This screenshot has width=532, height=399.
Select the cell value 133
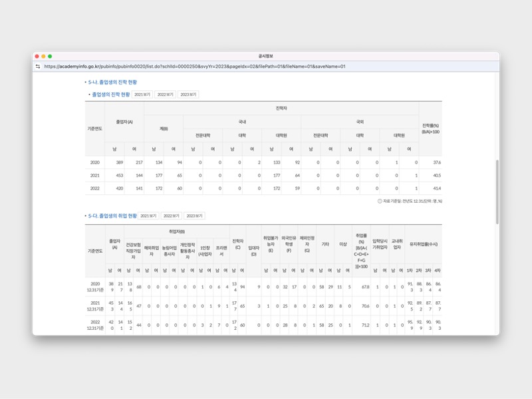coord(277,162)
